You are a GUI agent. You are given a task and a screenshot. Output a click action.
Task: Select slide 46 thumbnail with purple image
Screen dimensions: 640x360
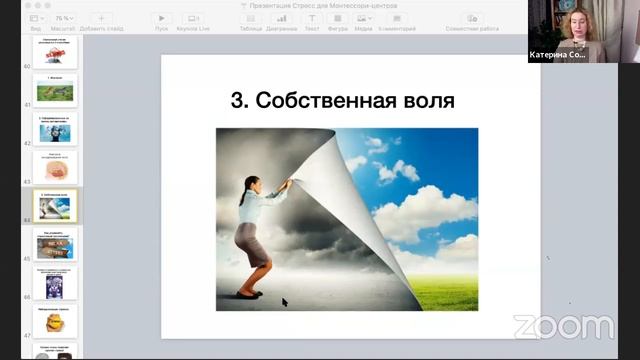tap(55, 283)
